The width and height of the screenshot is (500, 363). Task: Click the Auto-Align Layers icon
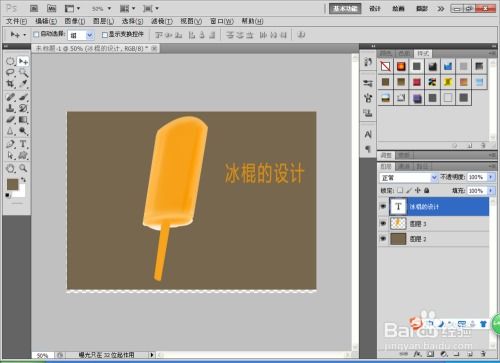coord(301,35)
